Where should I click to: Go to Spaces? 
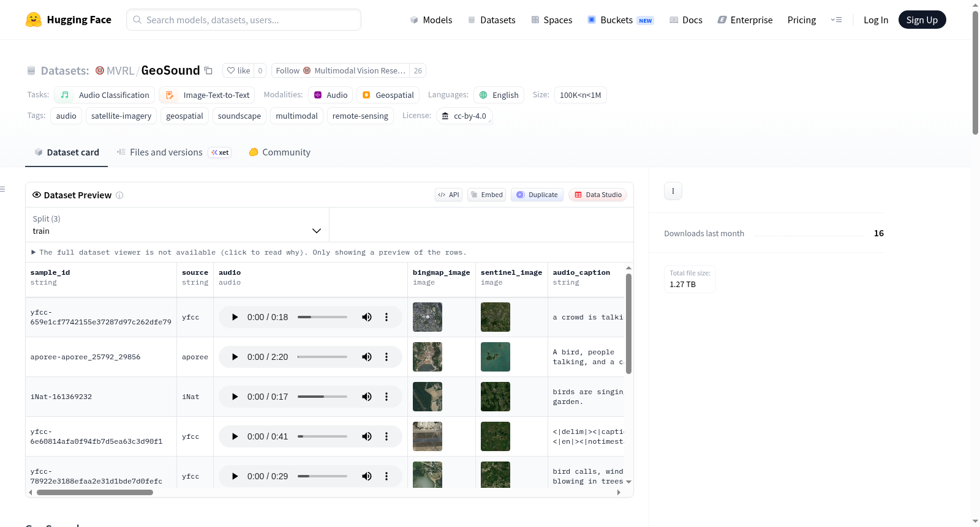point(551,20)
